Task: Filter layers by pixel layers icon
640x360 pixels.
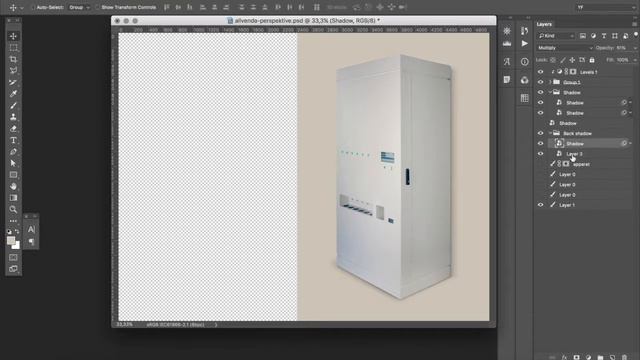Action: tap(582, 36)
